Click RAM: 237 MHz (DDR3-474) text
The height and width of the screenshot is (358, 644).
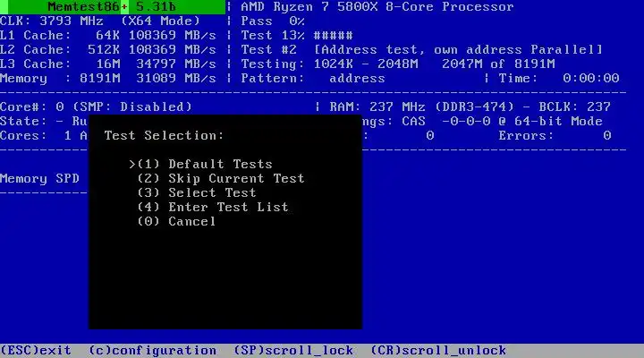click(x=421, y=107)
